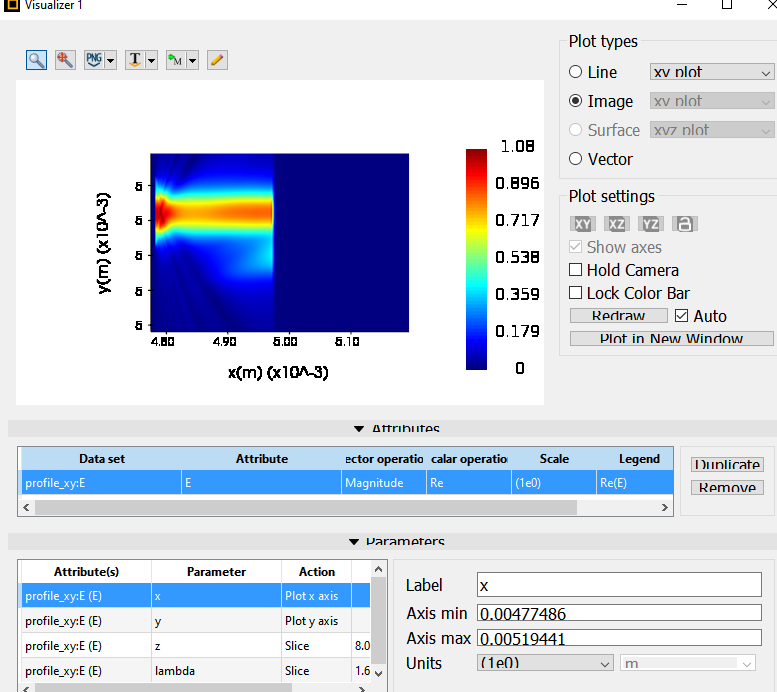Click the YZ view button

pos(651,224)
